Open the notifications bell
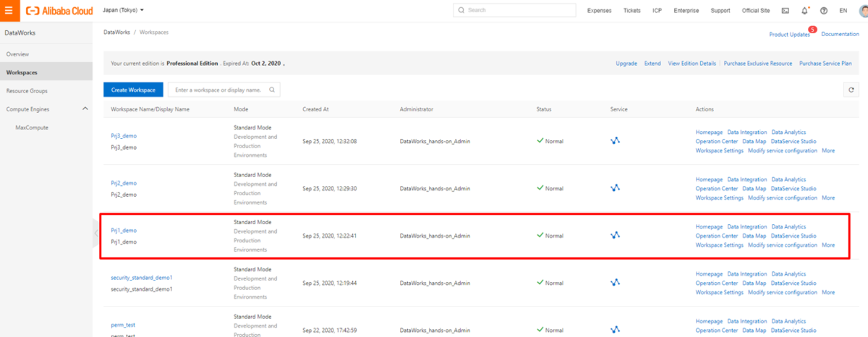The width and height of the screenshot is (868, 337). coord(804,11)
